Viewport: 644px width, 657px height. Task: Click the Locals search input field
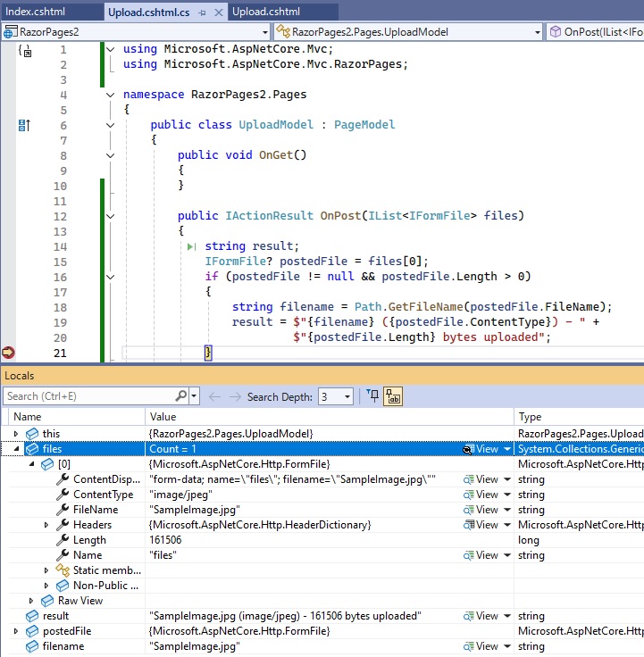click(89, 396)
